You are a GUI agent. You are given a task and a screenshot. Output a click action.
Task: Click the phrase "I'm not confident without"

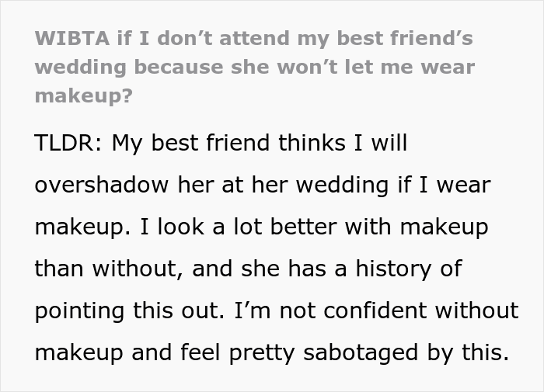pos(376,310)
